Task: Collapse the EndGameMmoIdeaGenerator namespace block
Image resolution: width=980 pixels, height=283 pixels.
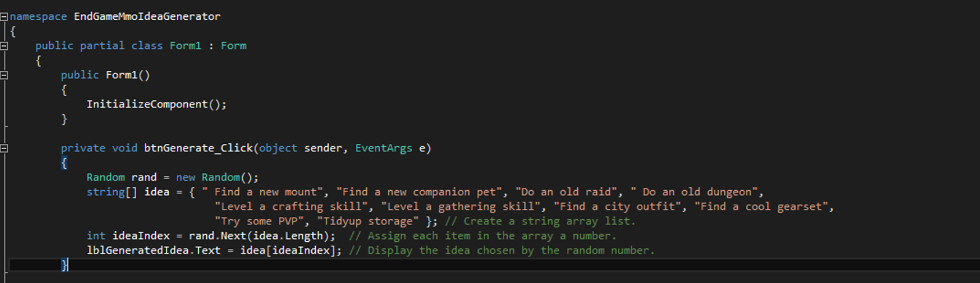Action: tap(4, 17)
